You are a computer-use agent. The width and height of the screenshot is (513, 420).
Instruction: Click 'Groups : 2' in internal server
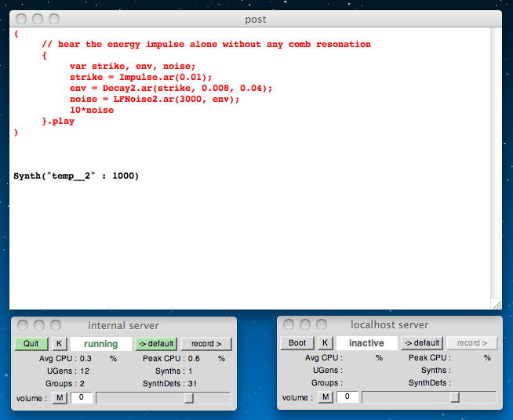[x=65, y=383]
